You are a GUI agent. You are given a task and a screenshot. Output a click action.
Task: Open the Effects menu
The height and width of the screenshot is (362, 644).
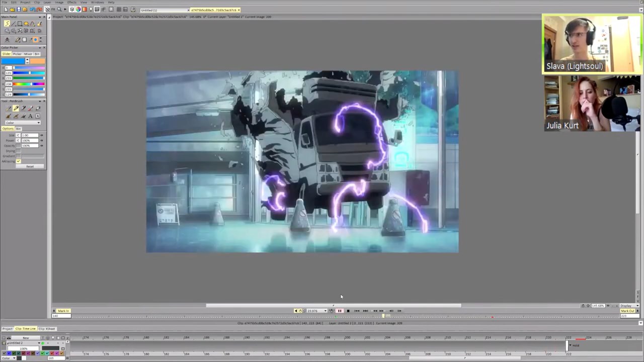[72, 3]
